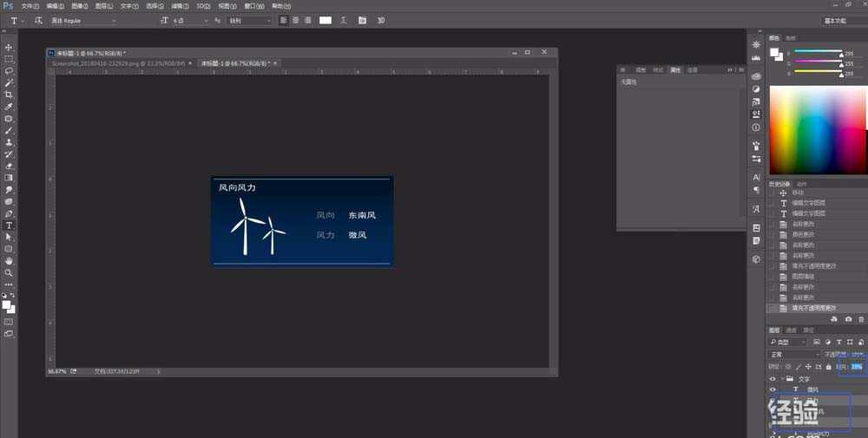Select the Lasso tool
868x438 pixels.
coord(10,71)
